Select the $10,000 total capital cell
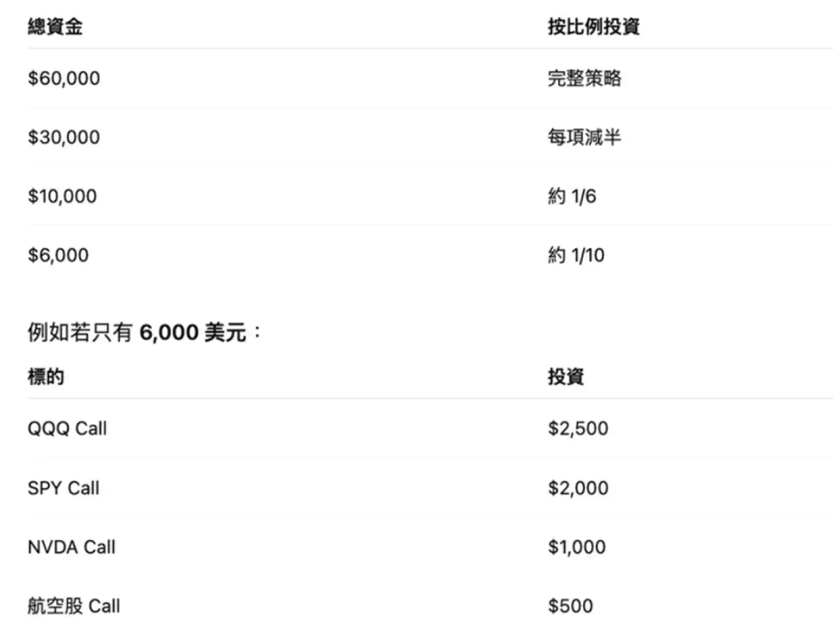This screenshot has width=833, height=644. click(x=62, y=196)
